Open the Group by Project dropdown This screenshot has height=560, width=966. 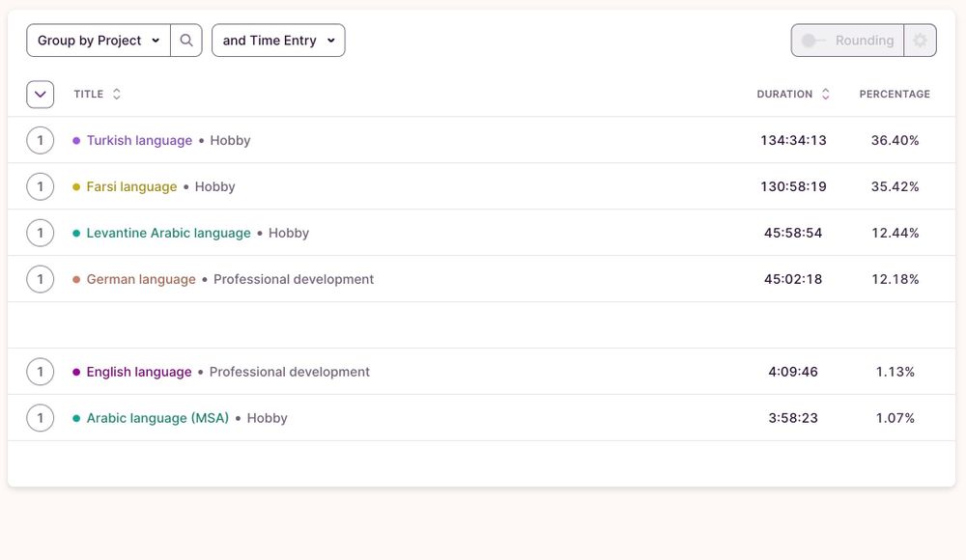point(99,40)
